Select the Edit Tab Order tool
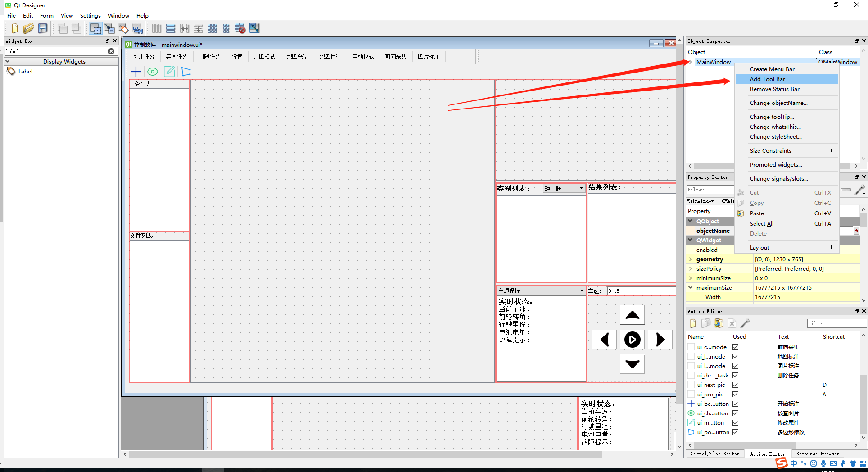The width and height of the screenshot is (868, 472). click(137, 28)
